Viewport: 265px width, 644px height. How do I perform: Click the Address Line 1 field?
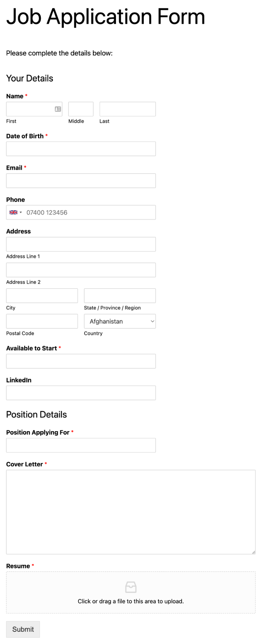(x=81, y=244)
